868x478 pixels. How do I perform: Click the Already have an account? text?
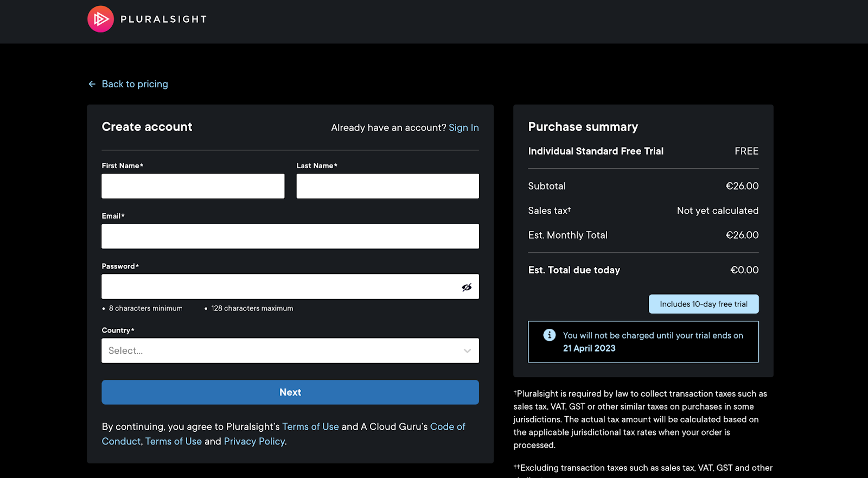pyautogui.click(x=388, y=128)
